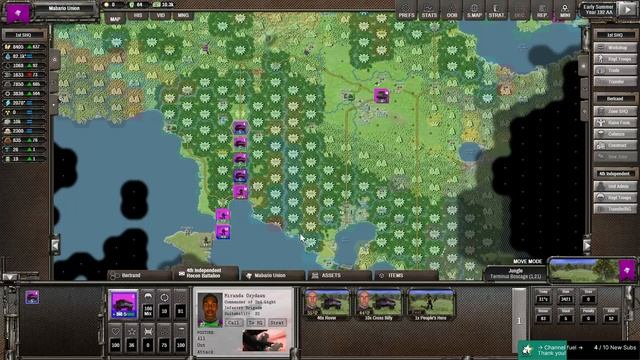The width and height of the screenshot is (640, 360).
Task: Click the Strat button on commander card
Action: (x=277, y=322)
